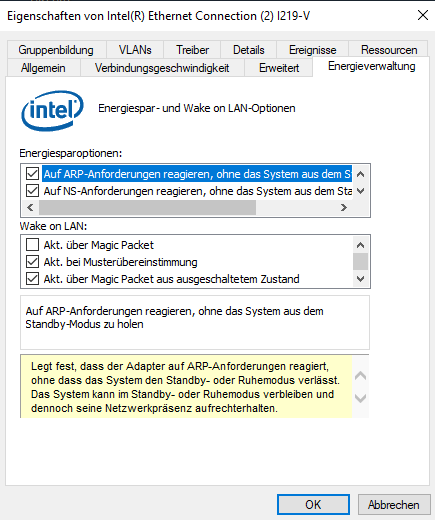Screen dimensions: 435x520
Task: Click the Wake on LAN scrollbar thumb
Action: click(360, 261)
